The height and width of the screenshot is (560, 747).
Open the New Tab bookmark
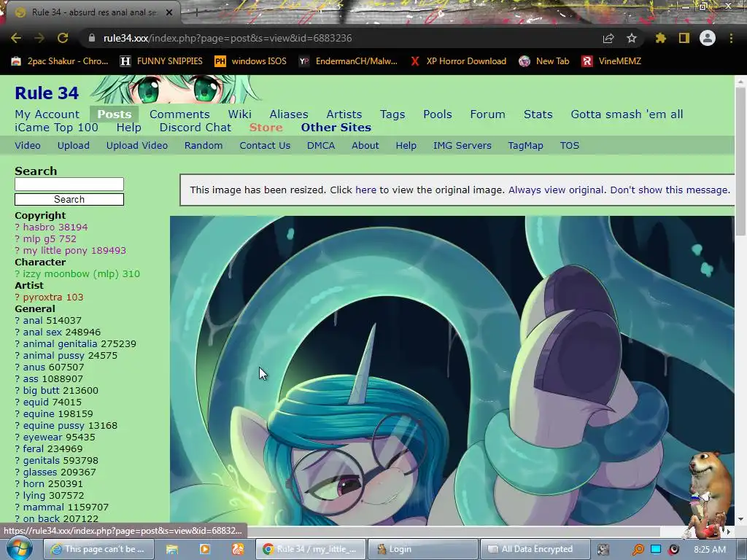click(544, 61)
